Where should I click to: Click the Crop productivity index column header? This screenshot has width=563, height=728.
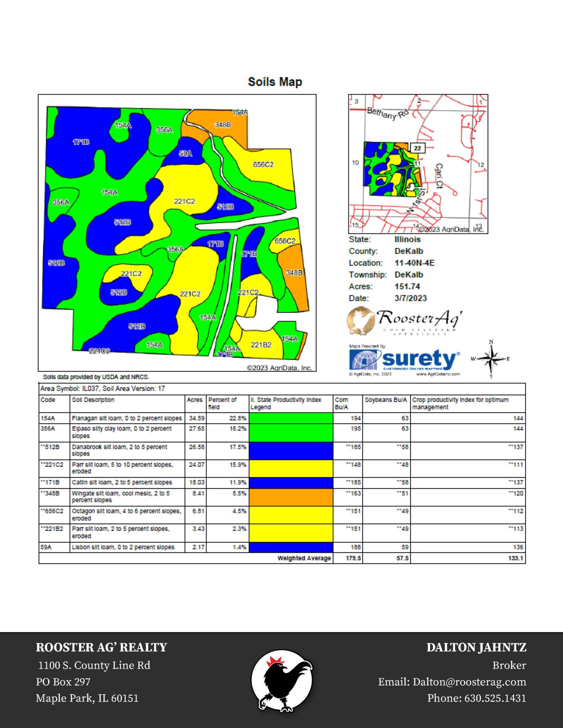coord(460,403)
